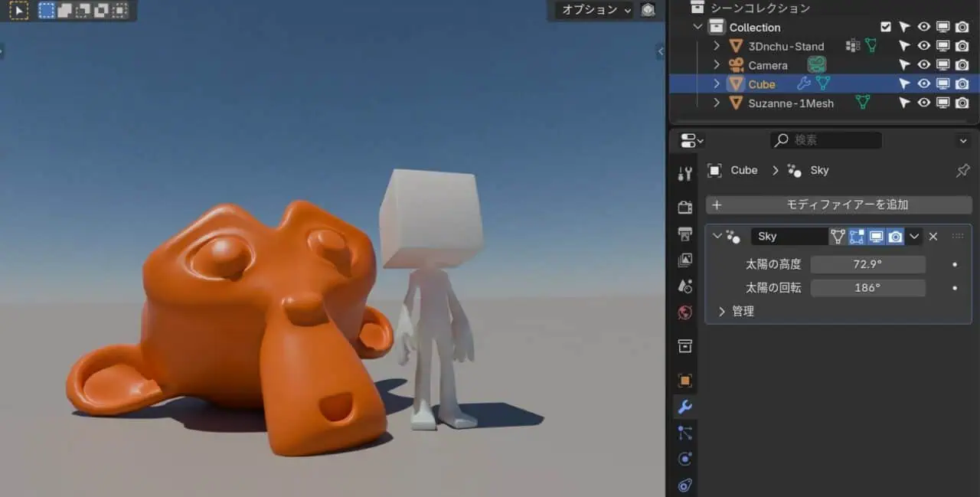This screenshot has height=497, width=980.
Task: Hide Collection with its eye icon
Action: (x=924, y=27)
